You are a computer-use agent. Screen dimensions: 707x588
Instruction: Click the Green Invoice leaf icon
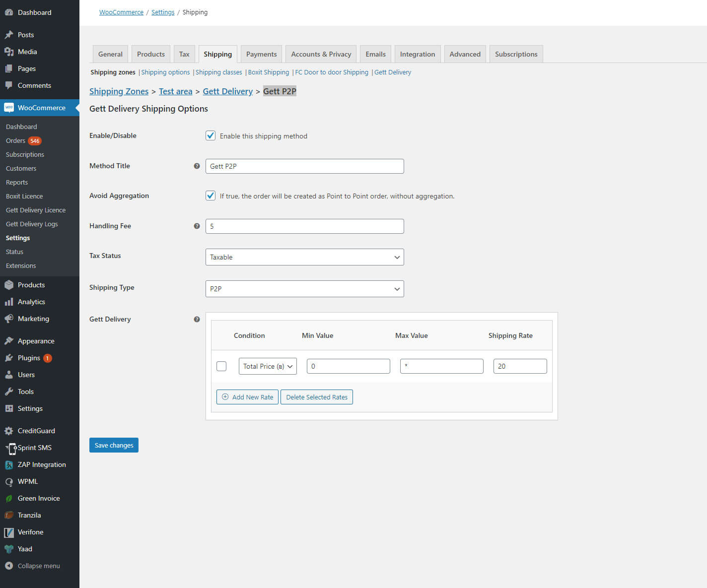9,499
